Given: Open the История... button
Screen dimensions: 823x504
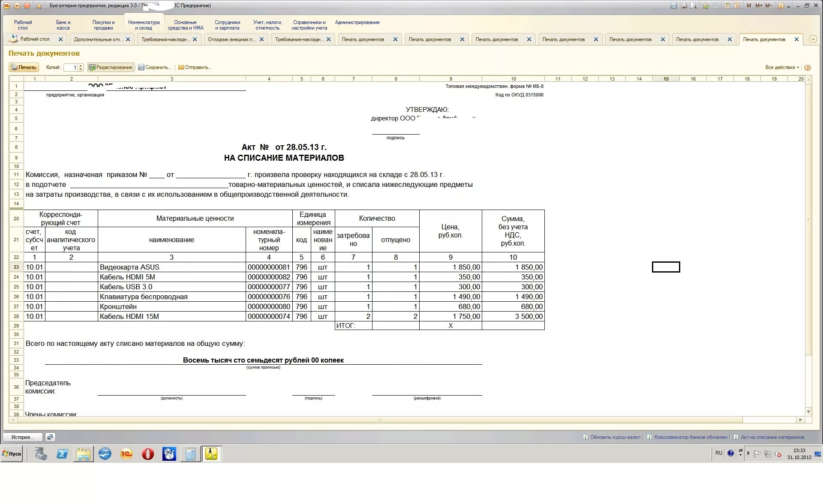Looking at the screenshot, I should 23,437.
